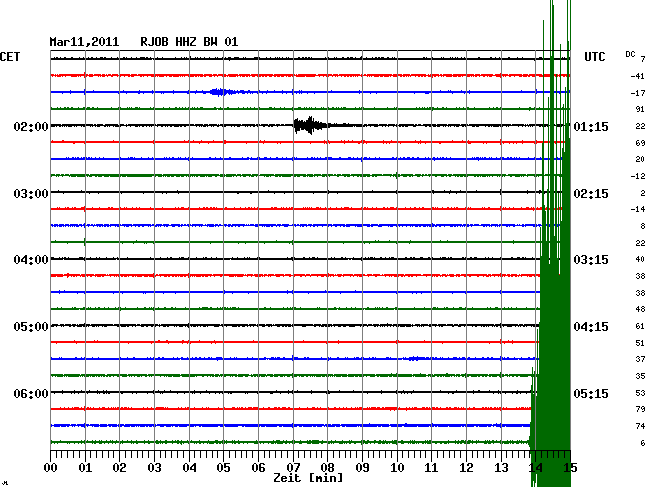The height and width of the screenshot is (494, 650).
Task: Click the DC value -12
Action: click(x=638, y=176)
